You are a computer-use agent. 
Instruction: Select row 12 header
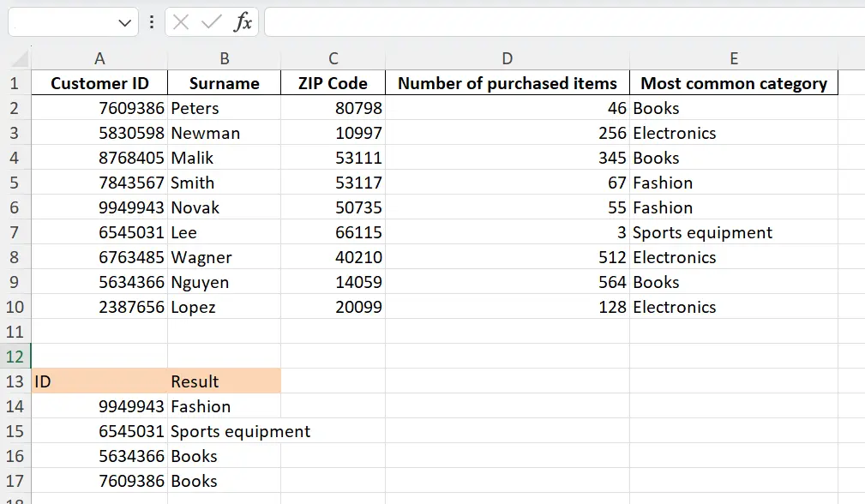(15, 357)
